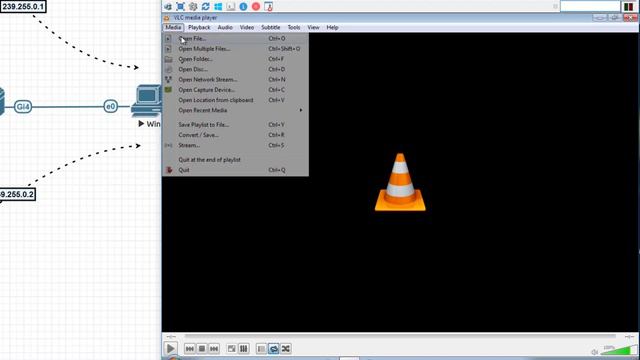The height and width of the screenshot is (360, 640).
Task: Click the Open Folder folder icon
Action: (x=168, y=59)
